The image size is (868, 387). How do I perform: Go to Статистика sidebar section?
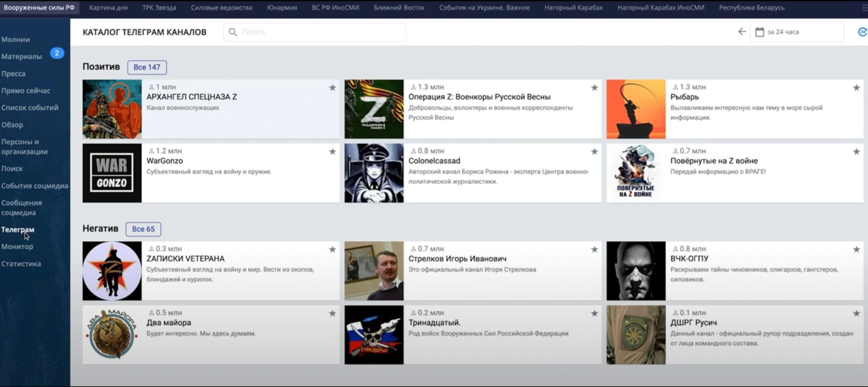(x=21, y=264)
